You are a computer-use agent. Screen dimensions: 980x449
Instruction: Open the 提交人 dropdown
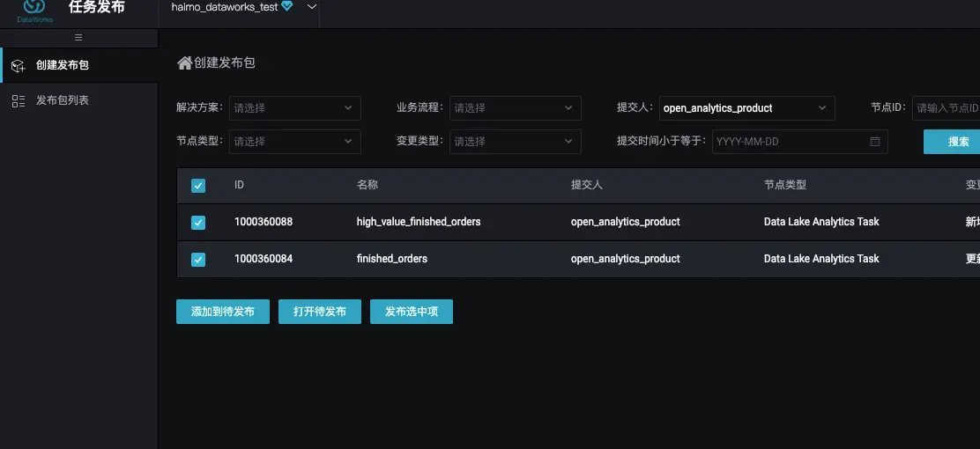pyautogui.click(x=746, y=108)
